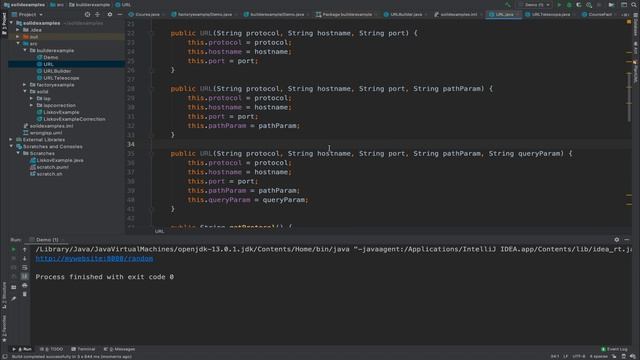
Task: Click the locate-file target icon in Project panel
Action: 87,14
